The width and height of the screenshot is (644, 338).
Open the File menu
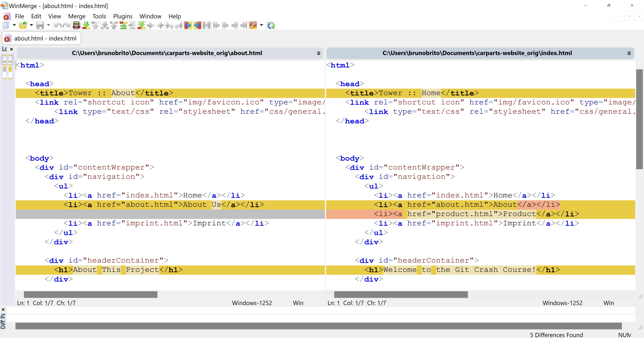[x=19, y=16]
